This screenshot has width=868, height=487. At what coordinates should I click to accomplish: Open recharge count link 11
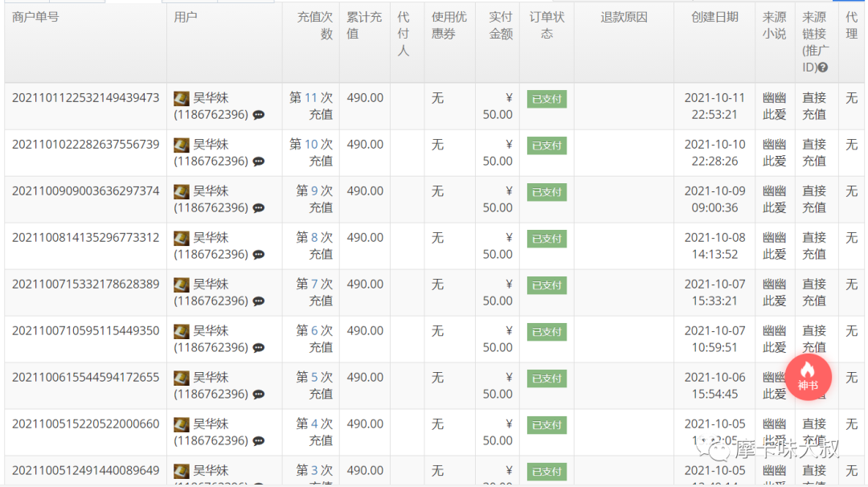click(x=311, y=98)
